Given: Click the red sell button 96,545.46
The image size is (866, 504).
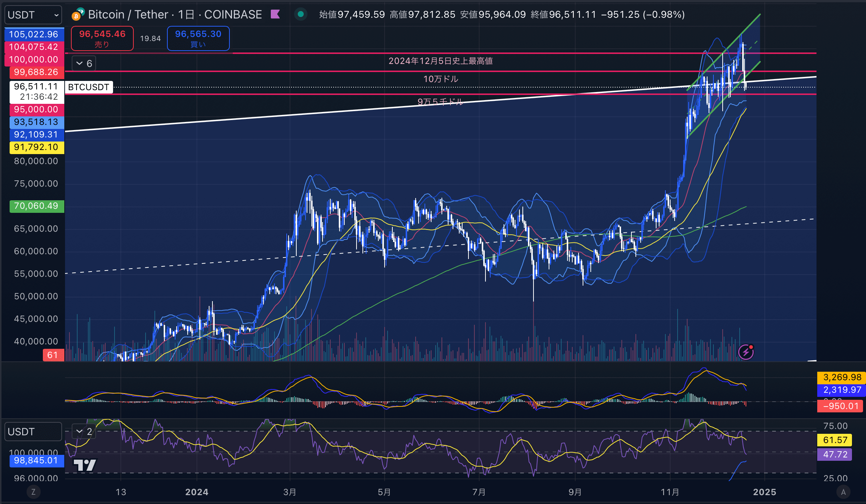Looking at the screenshot, I should coord(102,38).
